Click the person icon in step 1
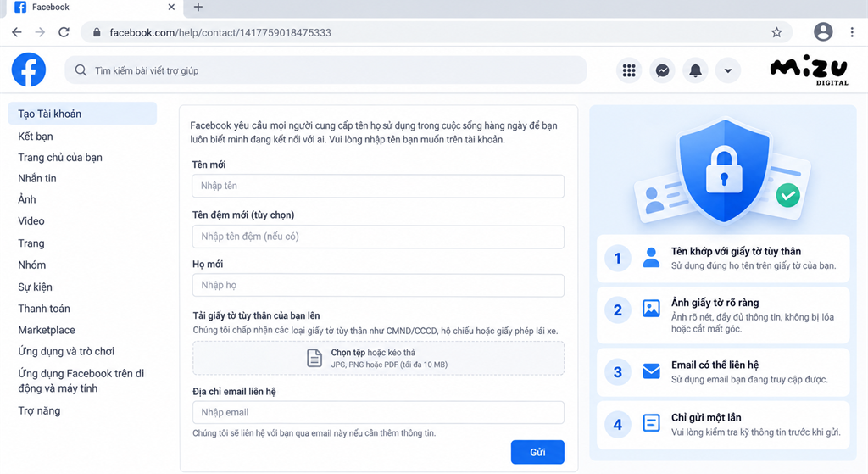Image resolution: width=868 pixels, height=474 pixels. click(651, 258)
